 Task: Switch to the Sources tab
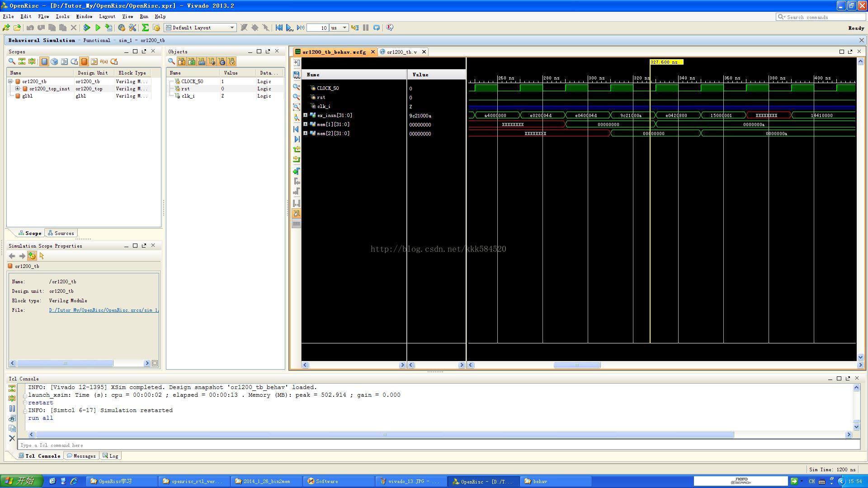tap(61, 233)
